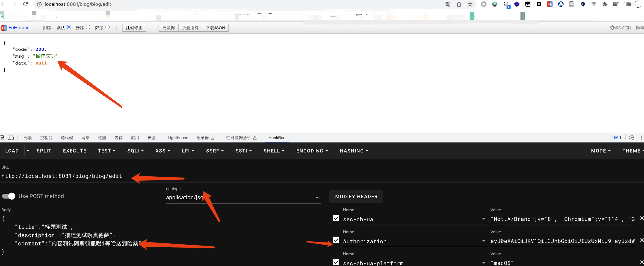Click the EXECUTE button
The height and width of the screenshot is (266, 644).
tap(74, 151)
